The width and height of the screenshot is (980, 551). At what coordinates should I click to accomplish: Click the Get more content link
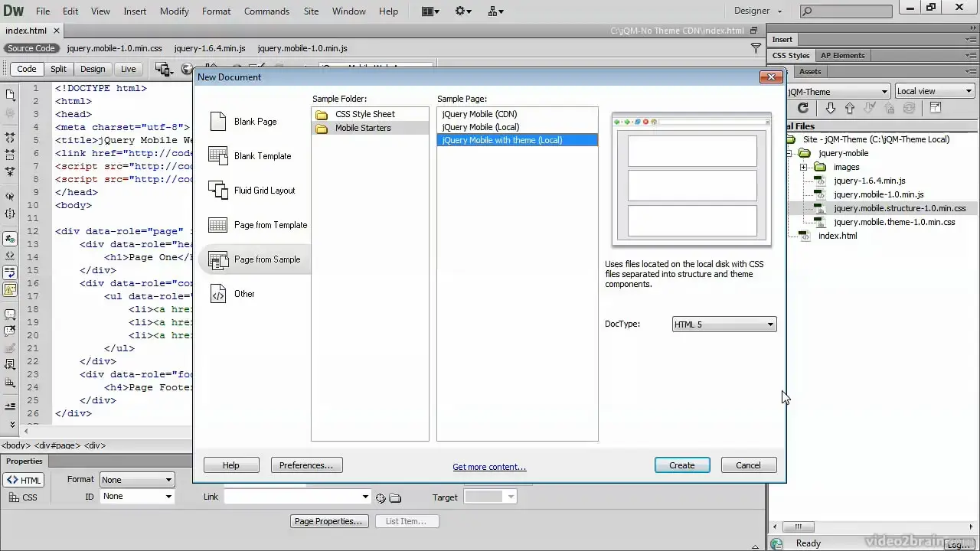pyautogui.click(x=489, y=466)
